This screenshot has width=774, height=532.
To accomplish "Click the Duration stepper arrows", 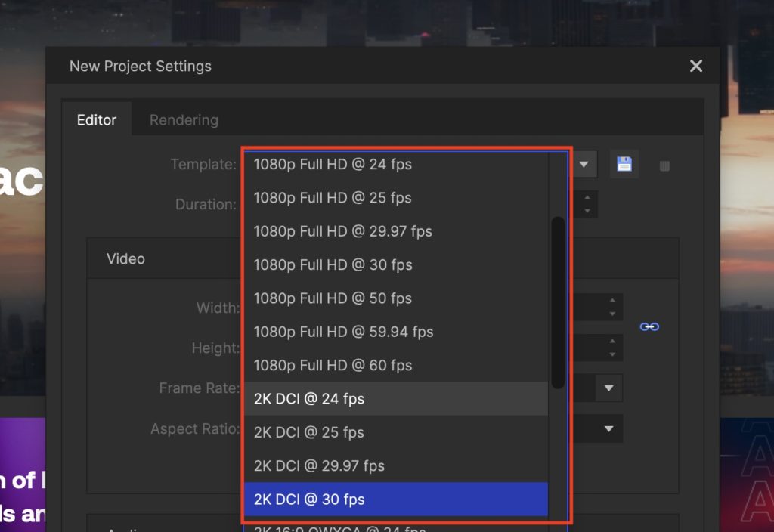I will pos(588,204).
